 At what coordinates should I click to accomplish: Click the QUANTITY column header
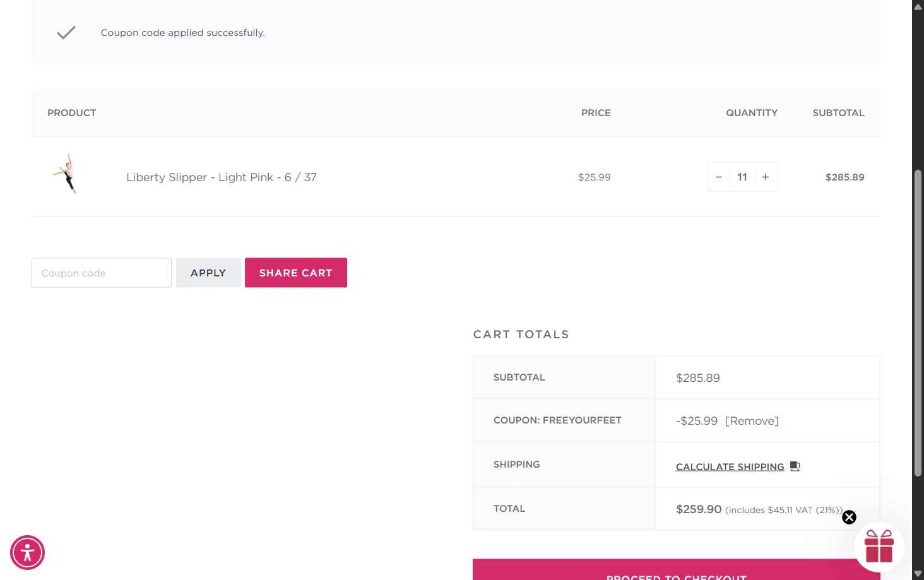coord(752,113)
